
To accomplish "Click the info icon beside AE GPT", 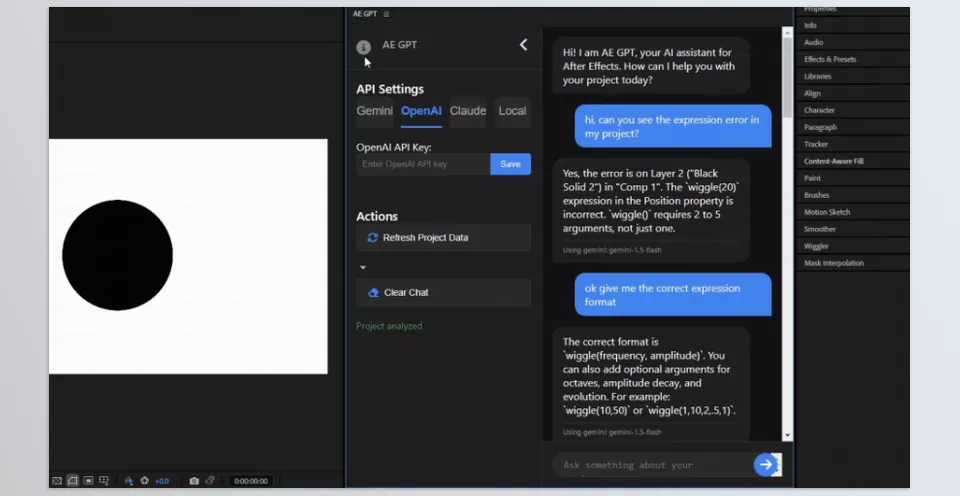I will click(363, 47).
